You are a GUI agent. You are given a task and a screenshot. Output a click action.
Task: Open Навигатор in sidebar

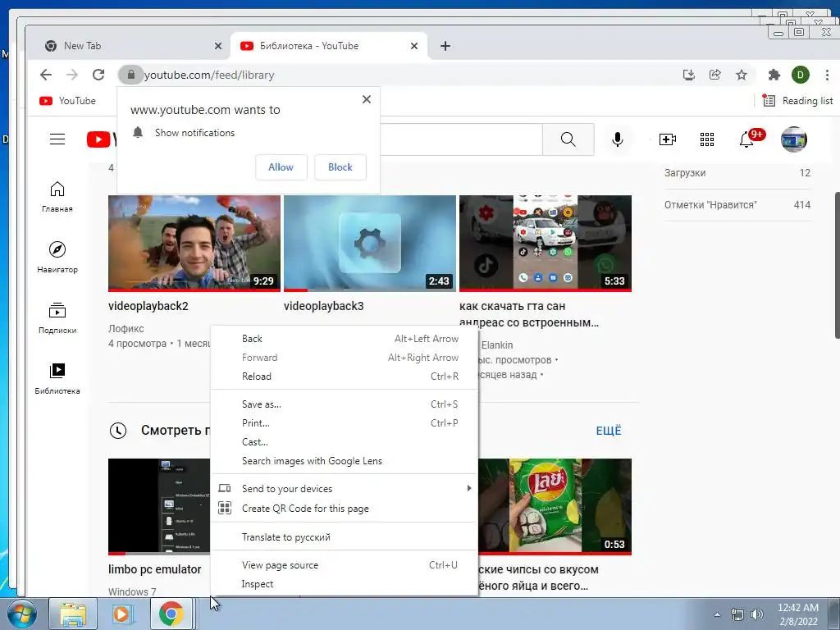click(57, 257)
